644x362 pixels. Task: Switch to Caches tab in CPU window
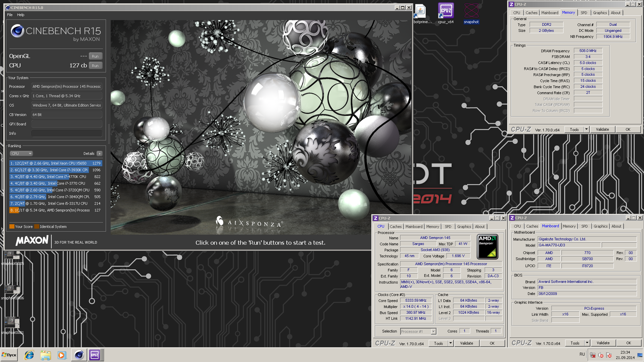coord(396,227)
